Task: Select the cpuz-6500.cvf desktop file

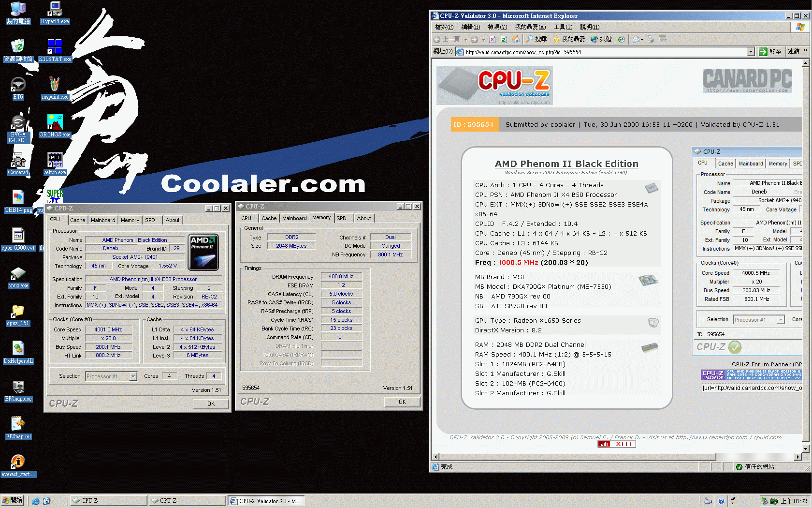Action: [x=18, y=239]
